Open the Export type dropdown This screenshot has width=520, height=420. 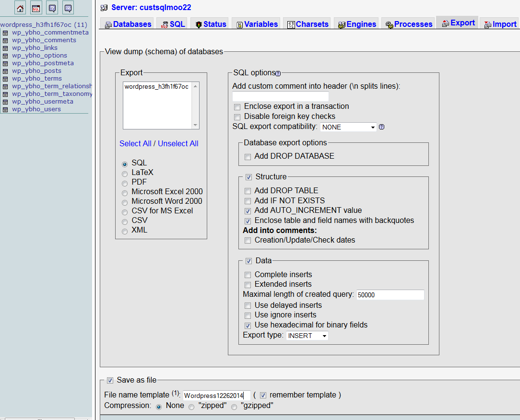pyautogui.click(x=307, y=336)
